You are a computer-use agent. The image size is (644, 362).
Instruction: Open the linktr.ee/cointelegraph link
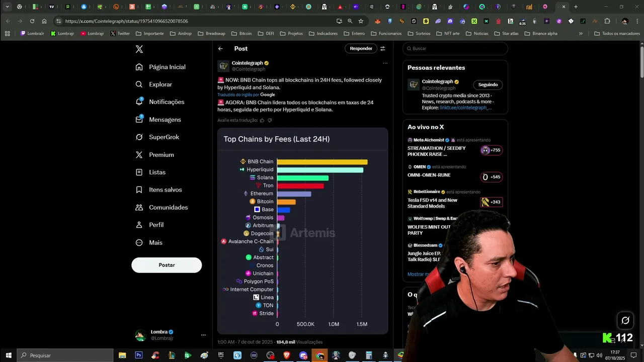coord(465,108)
